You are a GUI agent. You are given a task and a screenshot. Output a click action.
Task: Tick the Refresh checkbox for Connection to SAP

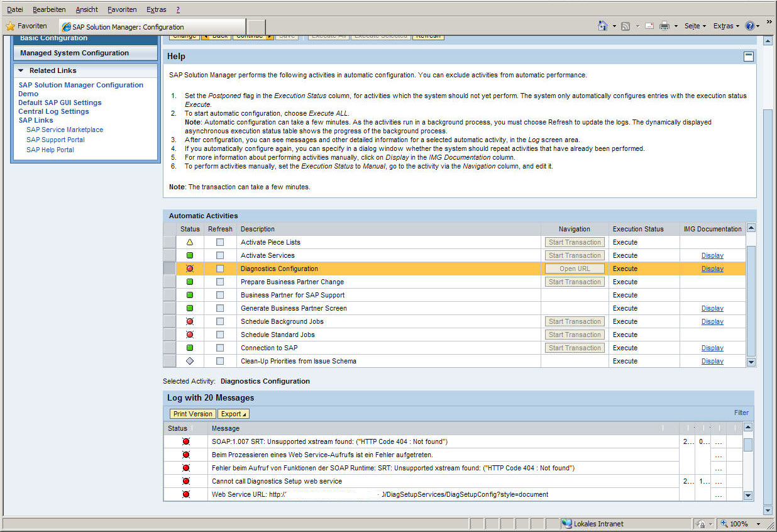[x=219, y=348]
